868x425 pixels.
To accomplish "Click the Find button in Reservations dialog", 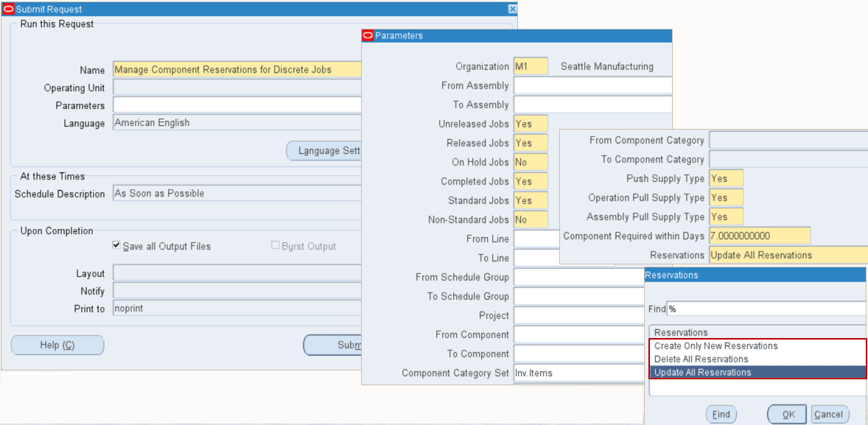I will click(x=721, y=415).
